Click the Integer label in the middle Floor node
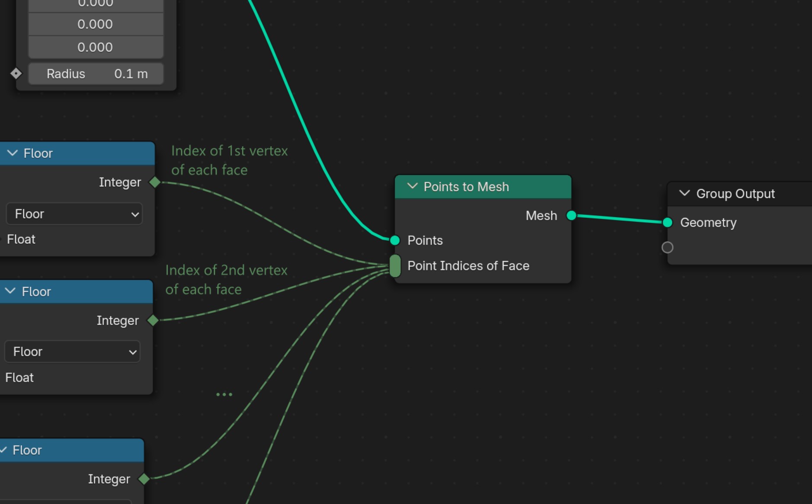Screen dimensions: 812x504 [x=118, y=321]
